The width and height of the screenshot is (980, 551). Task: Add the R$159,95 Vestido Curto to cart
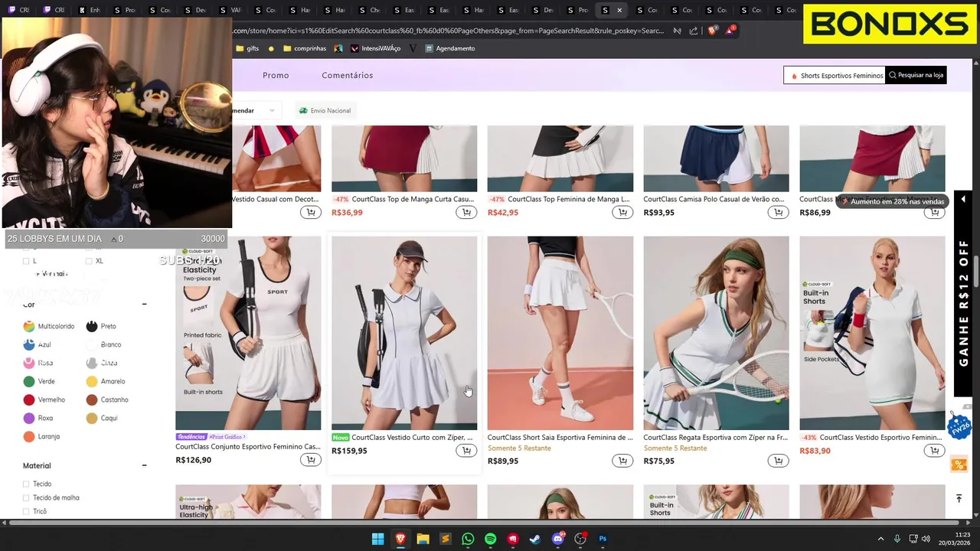click(466, 451)
